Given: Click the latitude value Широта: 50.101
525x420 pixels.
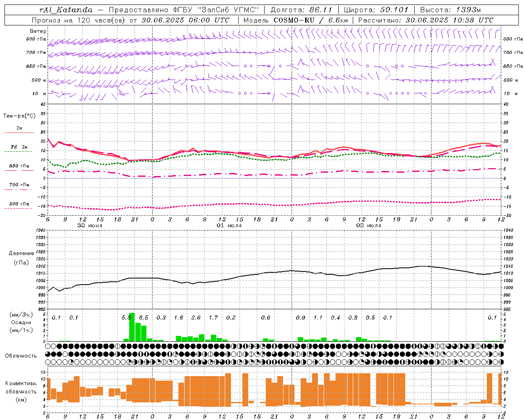Looking at the screenshot, I should (x=376, y=9).
